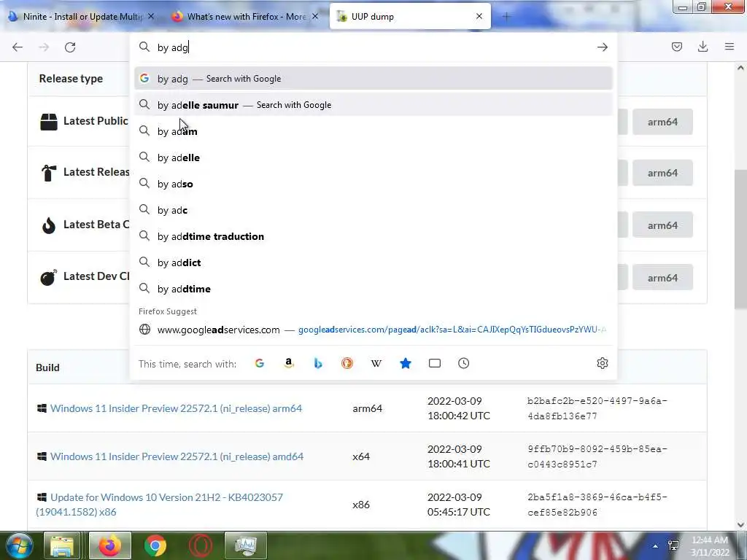Click the page vertical scrollbar thumb
Screen dimensions: 747x560
[x=740, y=239]
